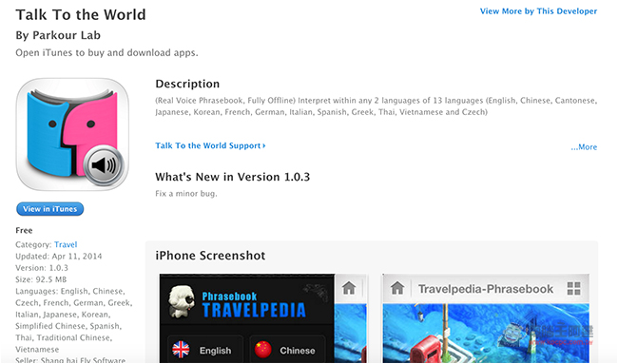Click the home icon beside Travelpedia-Phrasebook

(397, 288)
